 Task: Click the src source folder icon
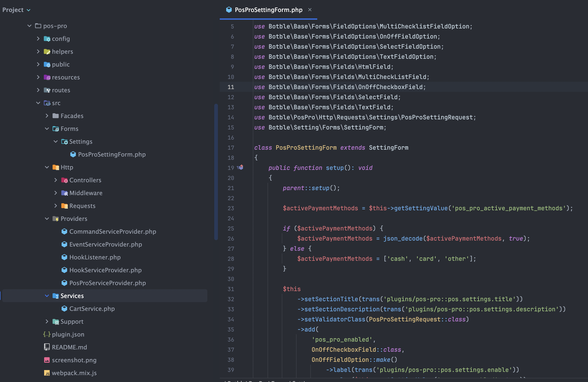click(47, 103)
